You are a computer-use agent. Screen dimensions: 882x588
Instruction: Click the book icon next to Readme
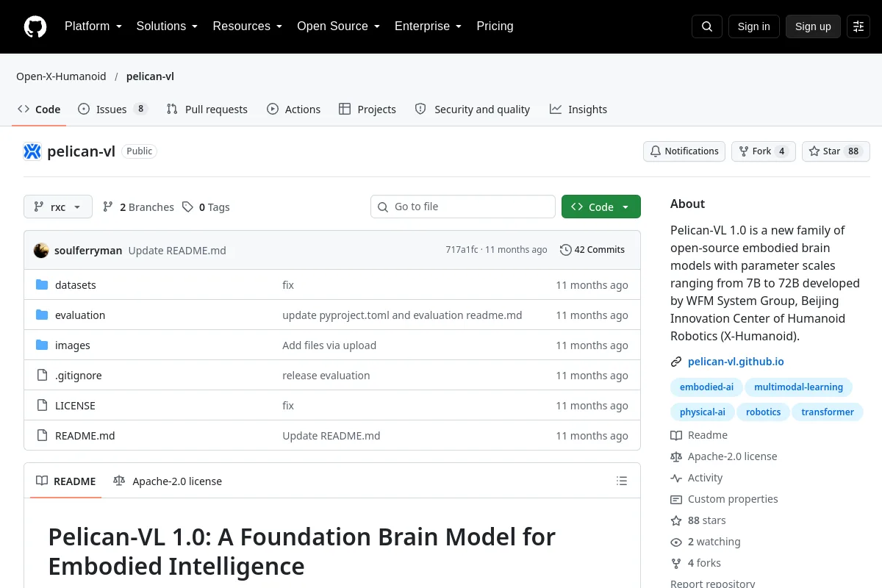click(676, 435)
